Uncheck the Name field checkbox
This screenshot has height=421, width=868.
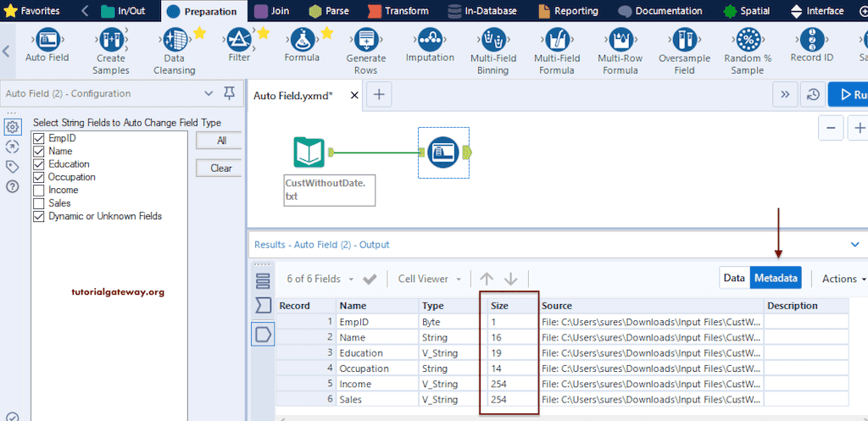pyautogui.click(x=39, y=151)
